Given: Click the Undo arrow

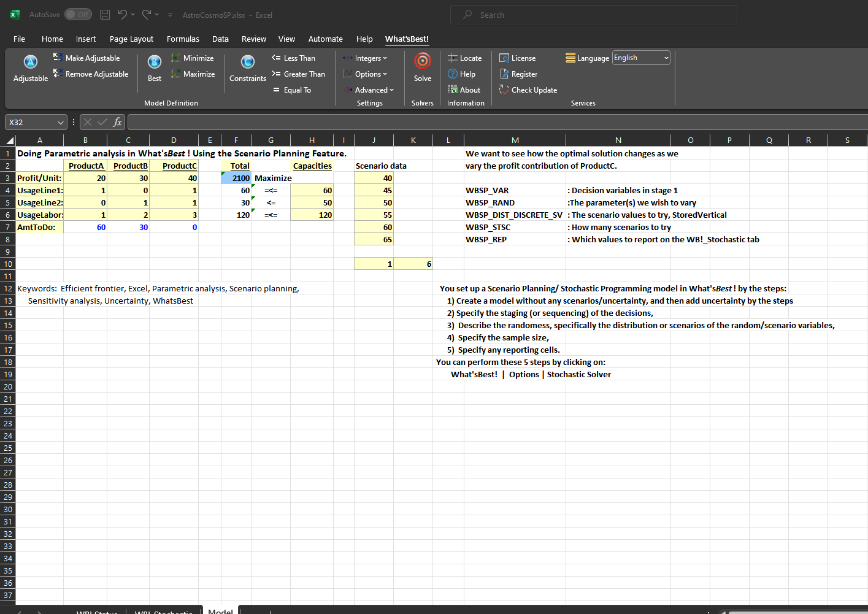Looking at the screenshot, I should 123,14.
